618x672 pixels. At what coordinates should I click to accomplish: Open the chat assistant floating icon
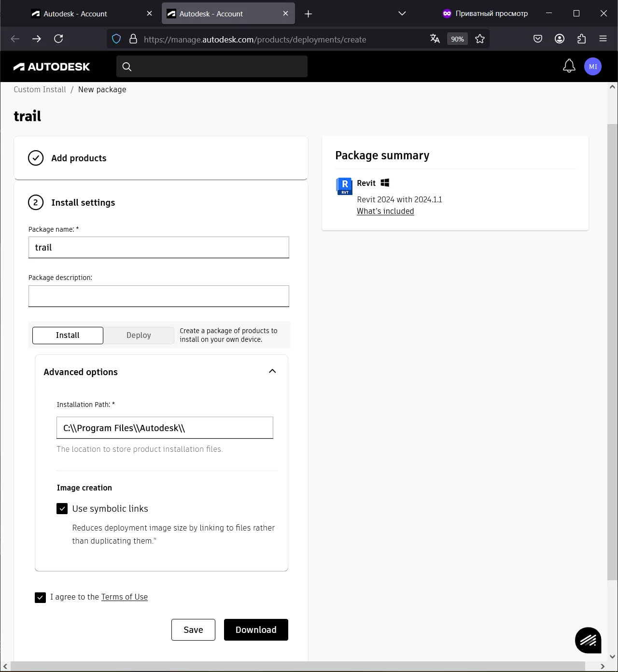588,640
